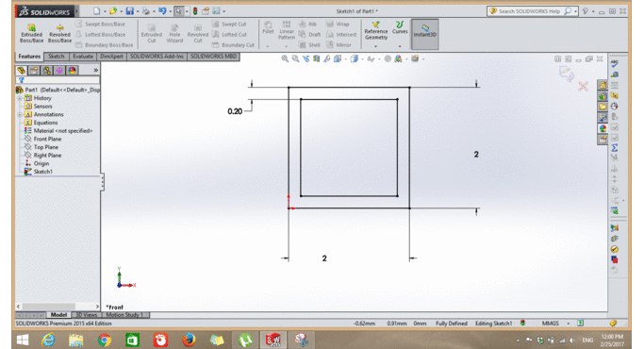Viewport: 644px width, 349px height.
Task: Click the Equations sigma icon on right toolbar
Action: (615, 147)
